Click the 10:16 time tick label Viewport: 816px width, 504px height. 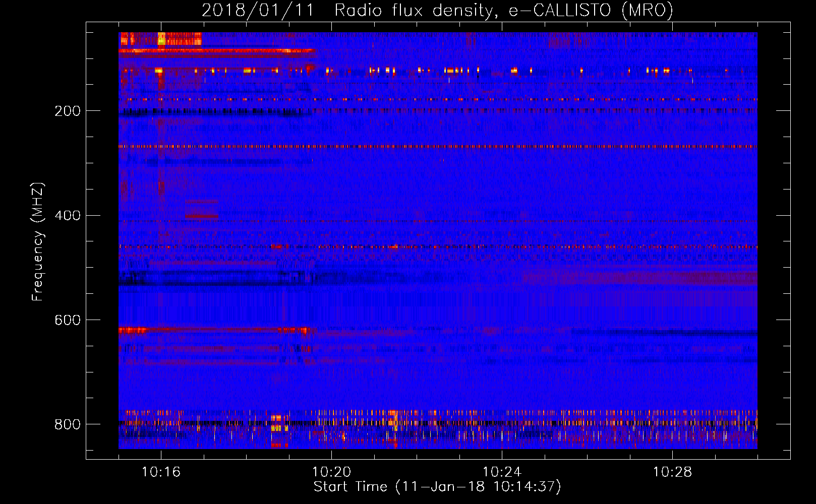(x=161, y=472)
